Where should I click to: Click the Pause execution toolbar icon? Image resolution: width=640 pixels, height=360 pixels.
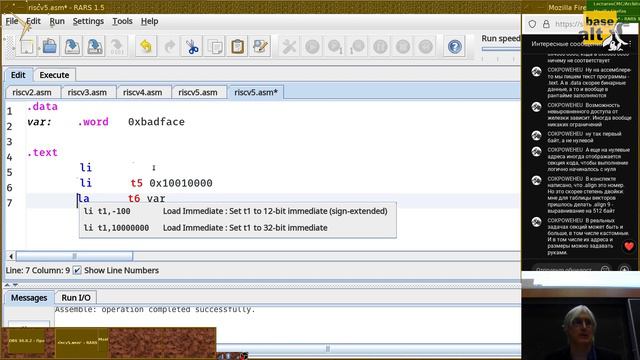coord(380,47)
